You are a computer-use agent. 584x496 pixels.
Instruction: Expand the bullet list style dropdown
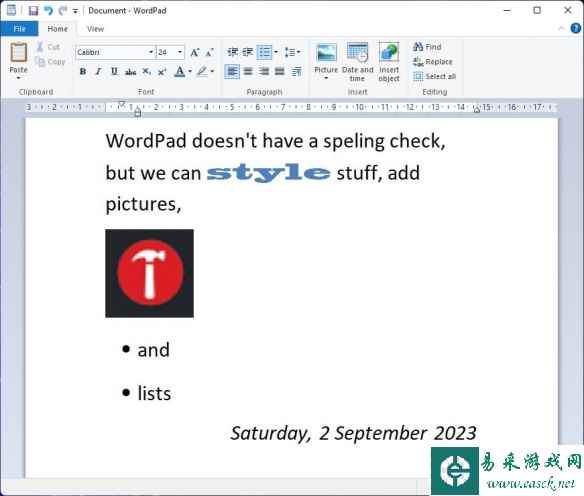click(x=276, y=52)
